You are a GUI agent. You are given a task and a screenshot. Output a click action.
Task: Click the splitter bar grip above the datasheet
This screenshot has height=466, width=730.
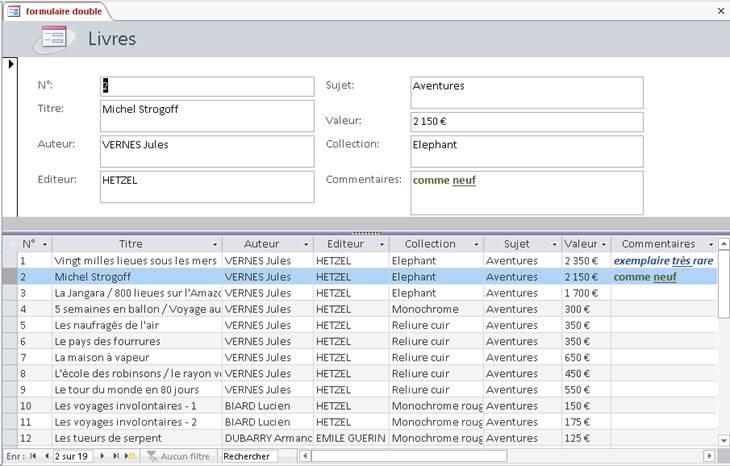pos(366,233)
